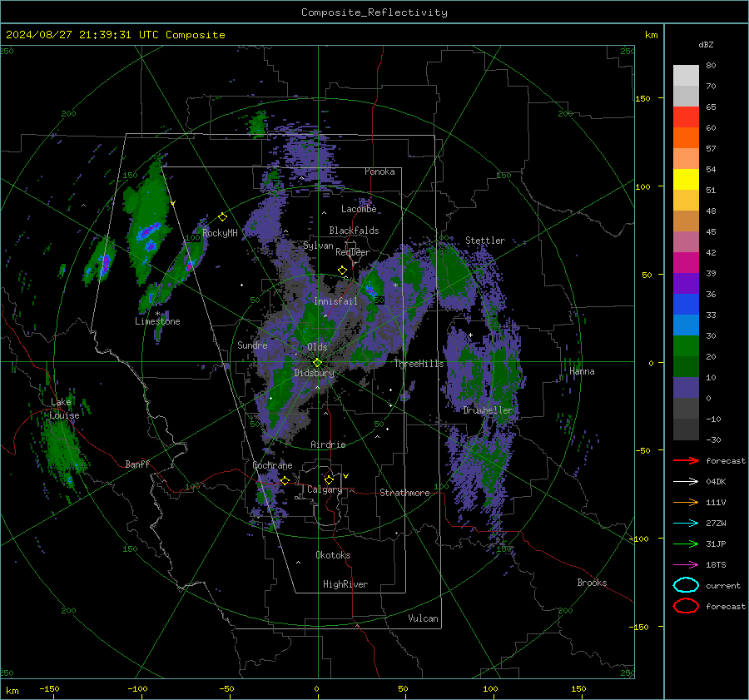Select the bright yellow dBZ legend swatch
This screenshot has width=749, height=700.
pyautogui.click(x=686, y=179)
